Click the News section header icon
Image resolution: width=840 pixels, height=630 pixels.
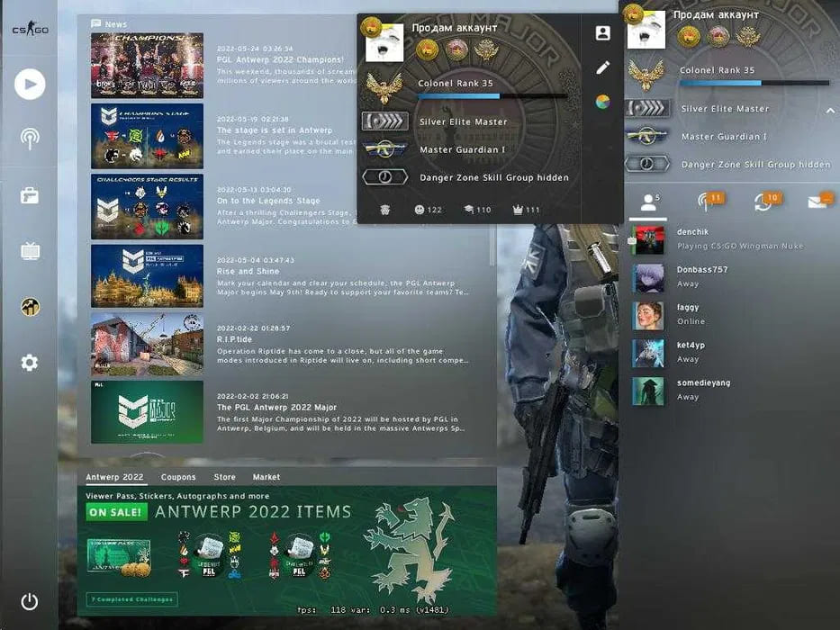pos(96,23)
